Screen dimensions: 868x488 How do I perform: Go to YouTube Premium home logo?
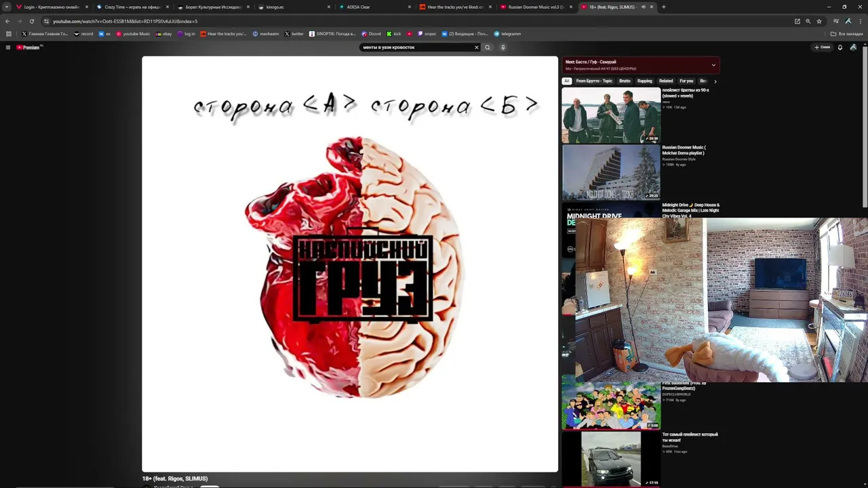[x=29, y=47]
